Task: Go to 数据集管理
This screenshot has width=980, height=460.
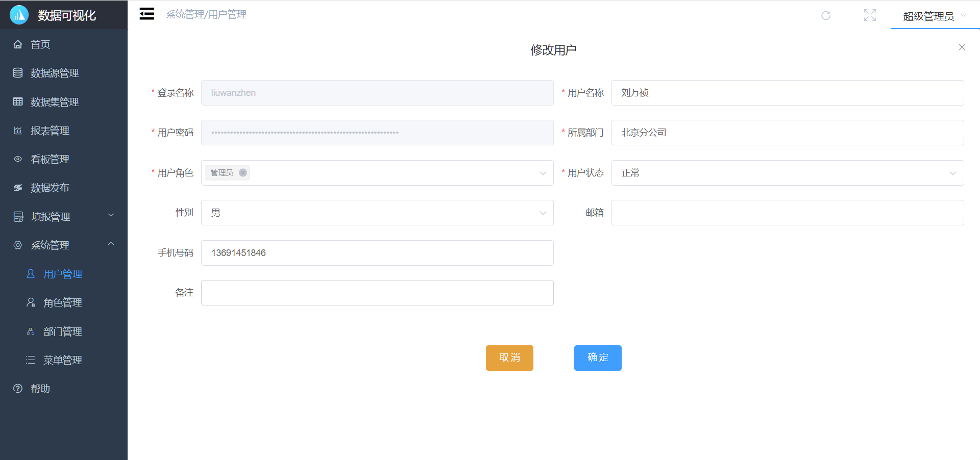Action: coord(64,101)
